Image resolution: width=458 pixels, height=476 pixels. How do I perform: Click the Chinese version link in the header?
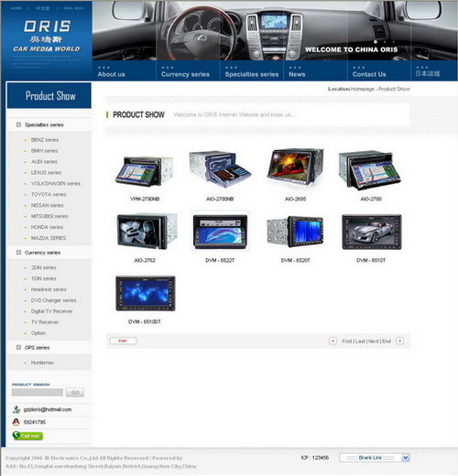[43, 8]
